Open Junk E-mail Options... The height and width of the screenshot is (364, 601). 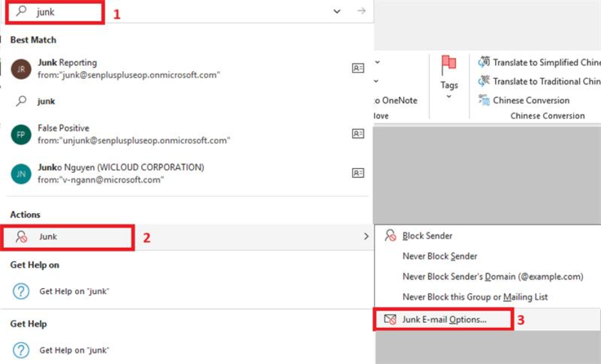pos(487,320)
